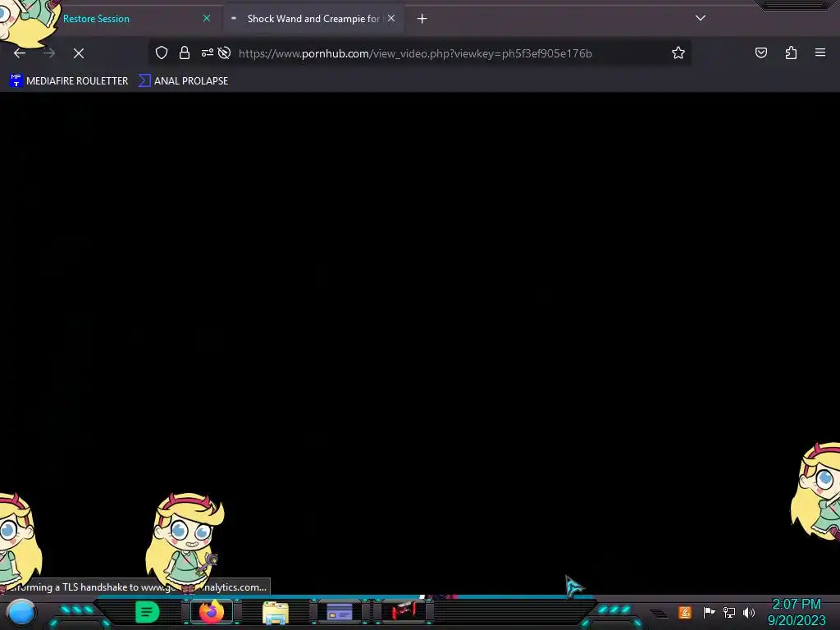The height and width of the screenshot is (630, 840).
Task: Save page to Pocket
Action: tap(760, 52)
